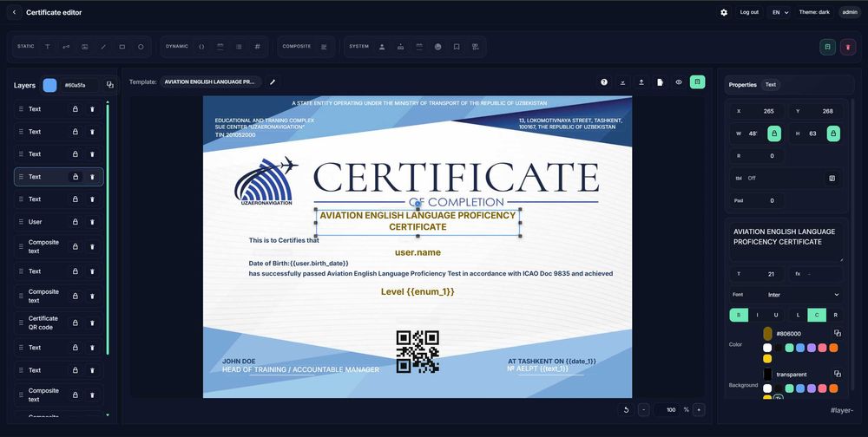Viewport: 868px width, 437px height.
Task: Click the red delete trash button
Action: pyautogui.click(x=848, y=47)
